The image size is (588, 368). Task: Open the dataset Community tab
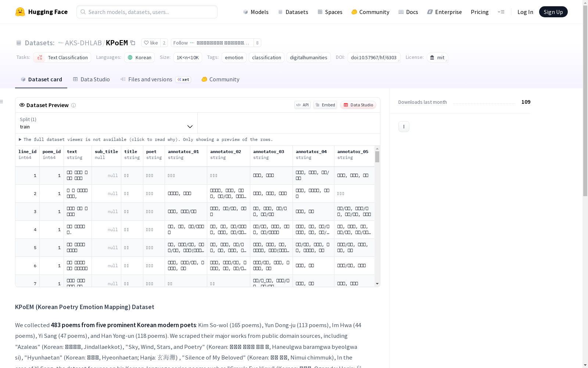[x=220, y=79]
